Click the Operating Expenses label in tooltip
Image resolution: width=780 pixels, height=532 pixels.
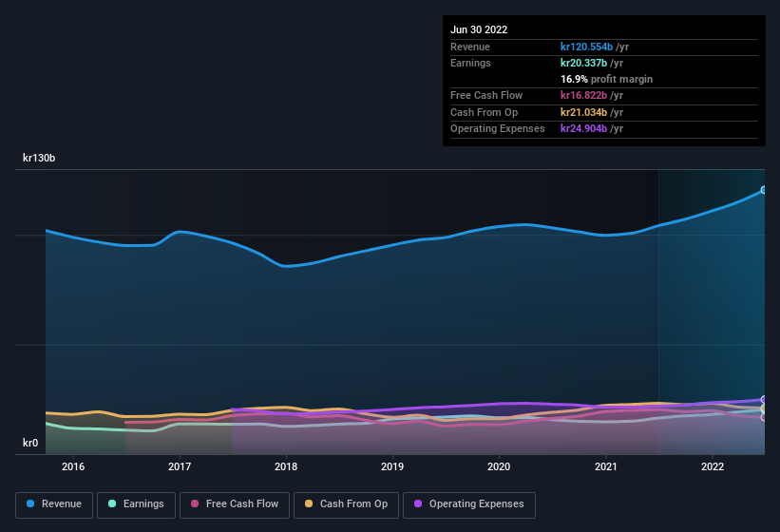[498, 128]
